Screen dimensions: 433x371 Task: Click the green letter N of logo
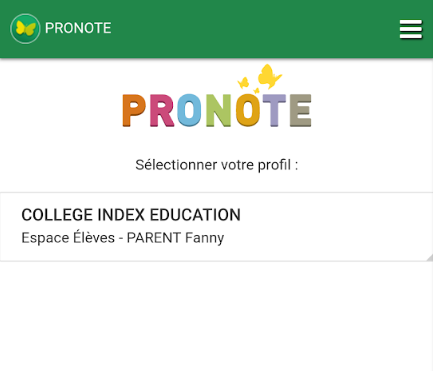click(x=218, y=110)
